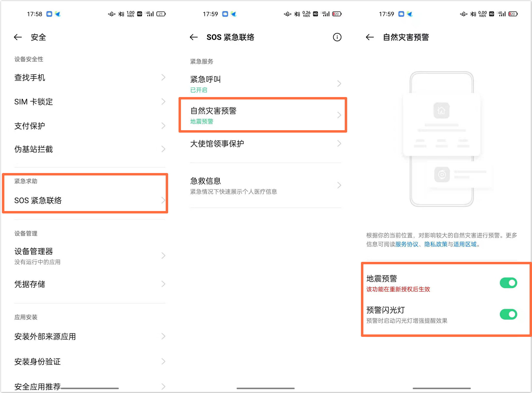Image resolution: width=532 pixels, height=393 pixels.
Task: Toggle the 地震预警 switch
Action: click(508, 283)
